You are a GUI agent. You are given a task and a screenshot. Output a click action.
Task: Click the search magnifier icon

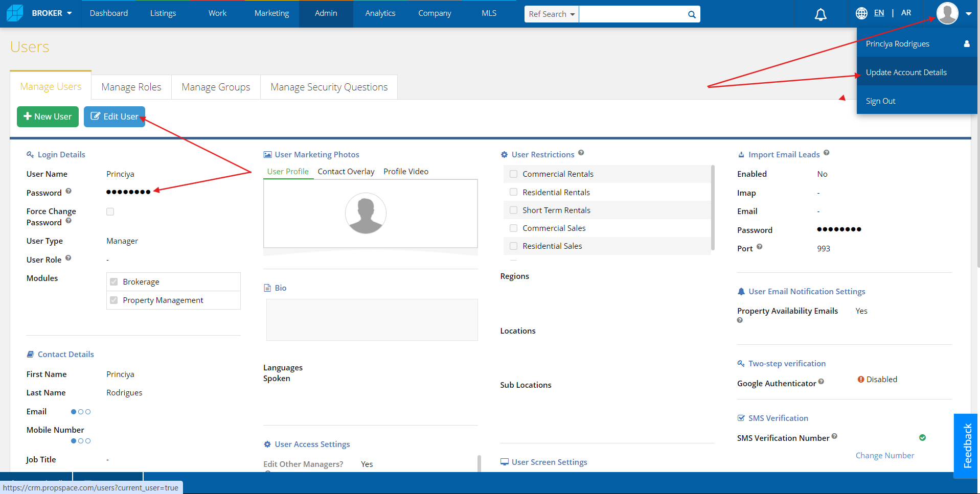point(692,14)
